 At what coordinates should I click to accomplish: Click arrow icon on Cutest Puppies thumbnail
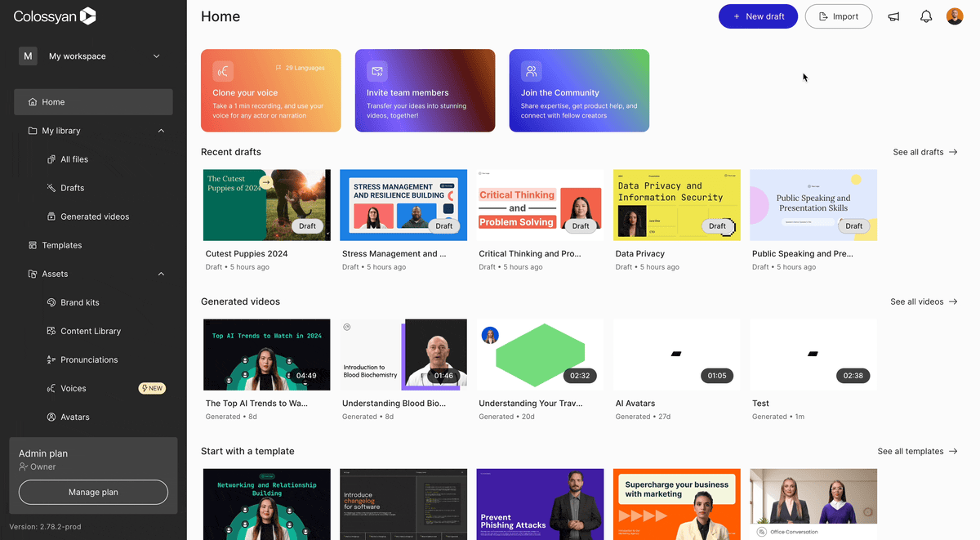[x=265, y=182]
